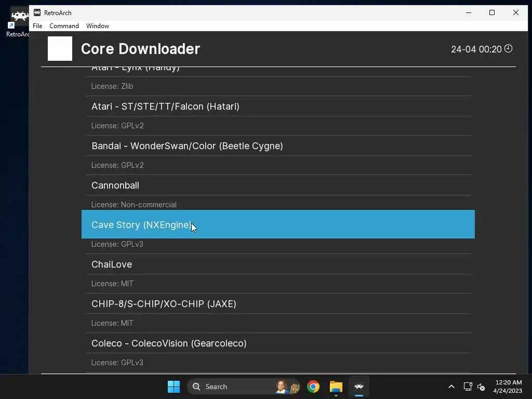Click the white Core Downloader header icon

coord(60,48)
